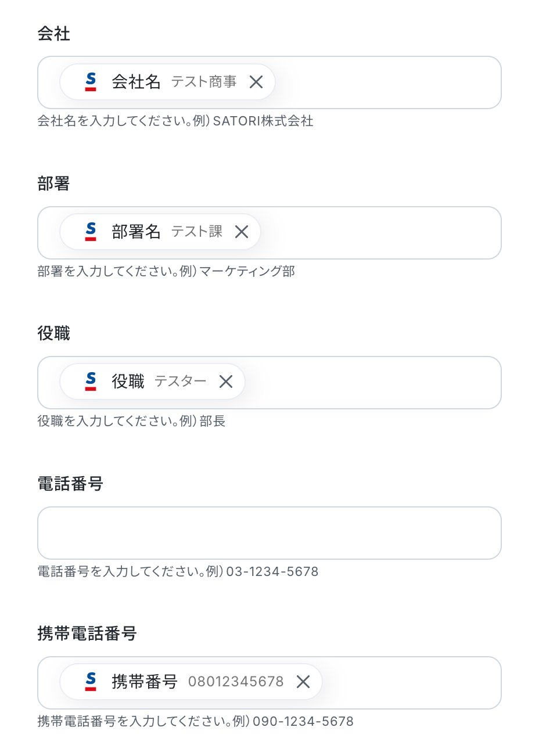Click the SATORI icon in the 役職 chip
Screen dimensions: 546x756
click(91, 381)
